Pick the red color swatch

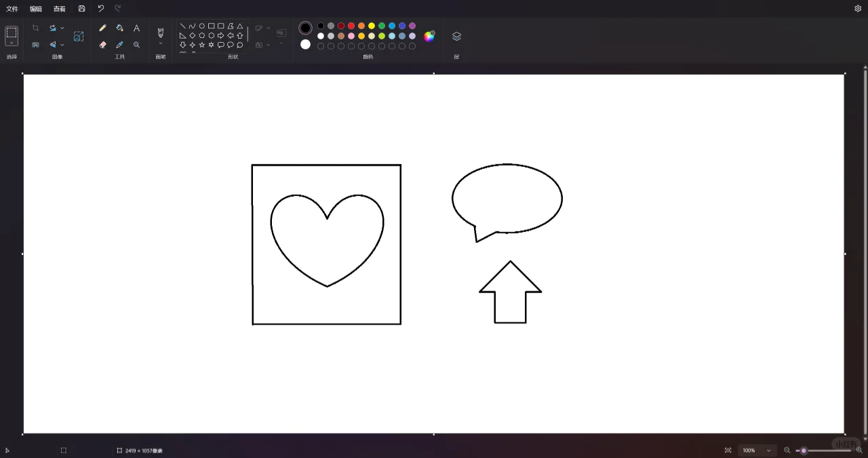(350, 26)
